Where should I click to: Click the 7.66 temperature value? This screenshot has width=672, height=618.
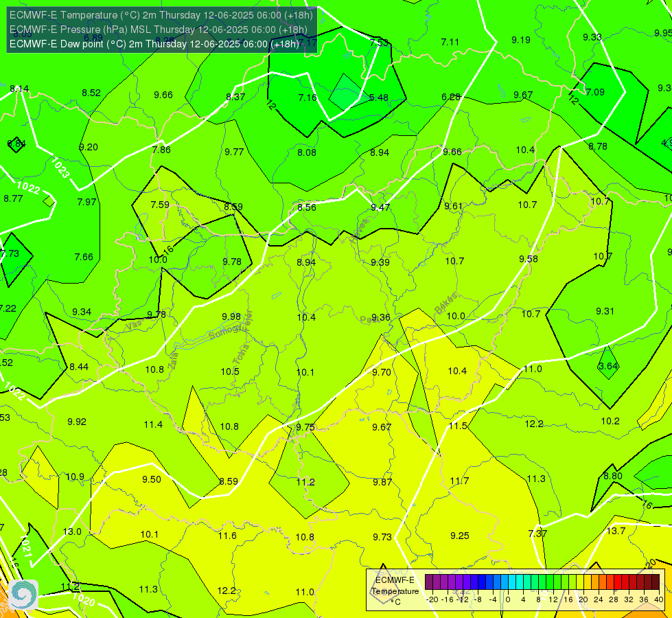[x=84, y=257]
